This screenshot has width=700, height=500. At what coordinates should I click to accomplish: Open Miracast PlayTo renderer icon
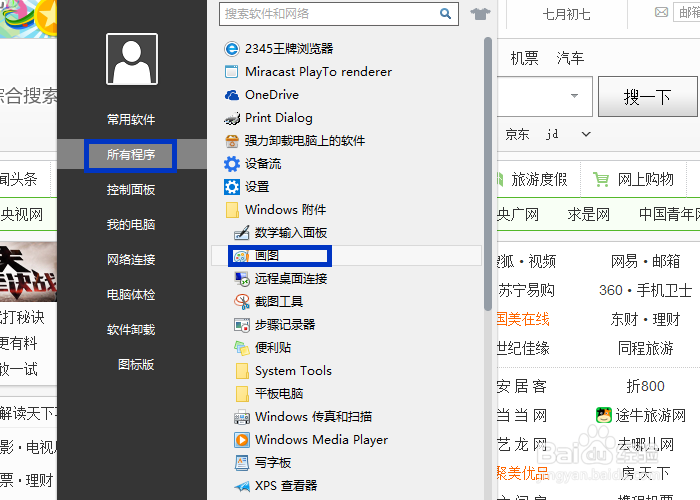(x=232, y=72)
